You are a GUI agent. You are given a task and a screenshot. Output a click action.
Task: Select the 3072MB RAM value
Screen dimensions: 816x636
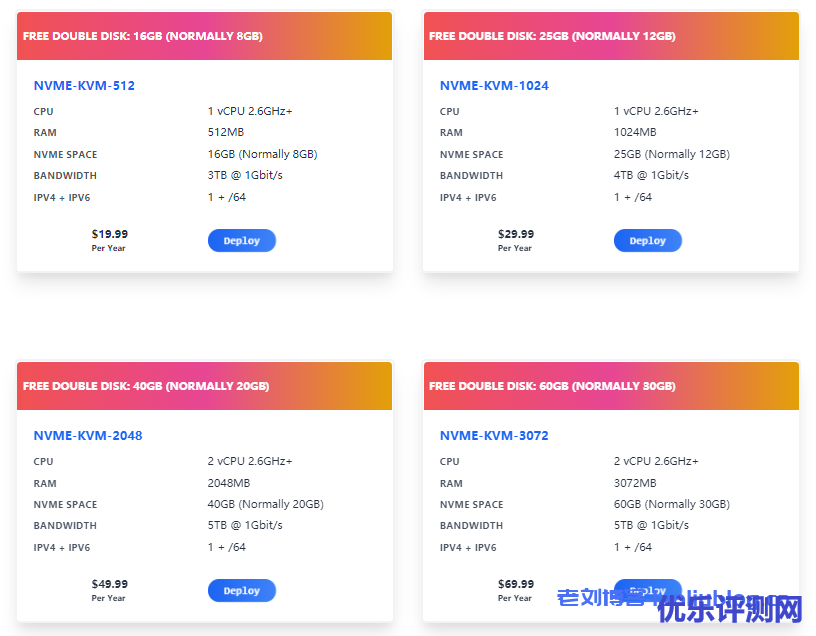[x=635, y=482]
